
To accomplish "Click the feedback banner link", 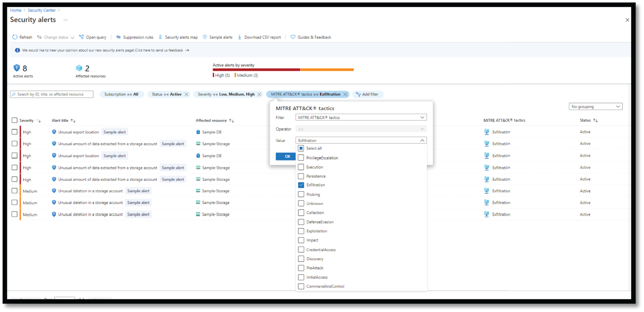I will coord(106,50).
